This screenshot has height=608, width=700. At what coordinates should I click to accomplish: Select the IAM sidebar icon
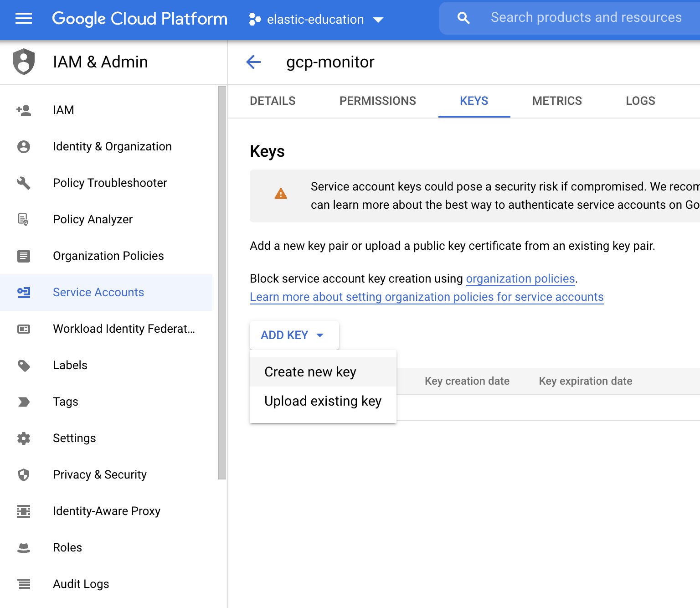point(24,110)
